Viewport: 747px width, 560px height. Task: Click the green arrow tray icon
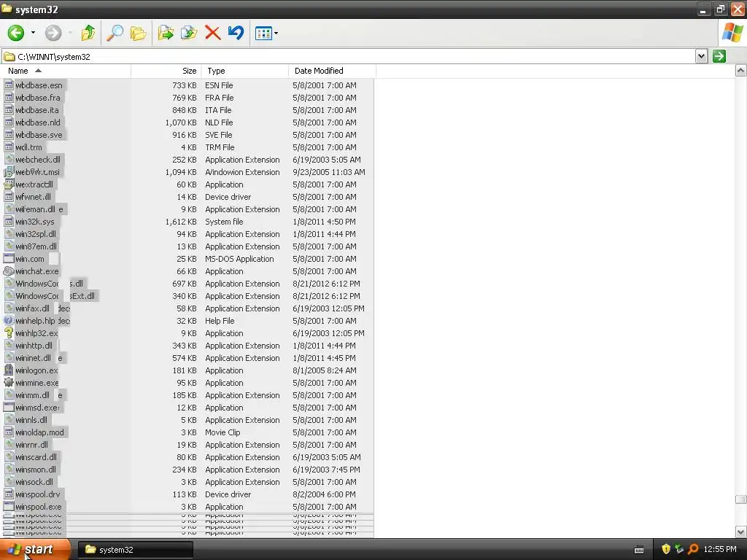click(679, 550)
